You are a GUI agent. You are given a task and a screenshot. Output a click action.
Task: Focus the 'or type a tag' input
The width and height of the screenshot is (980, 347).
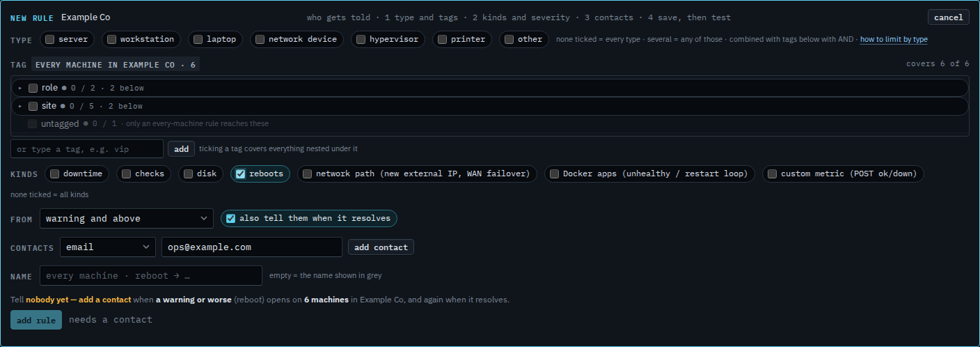pos(87,149)
